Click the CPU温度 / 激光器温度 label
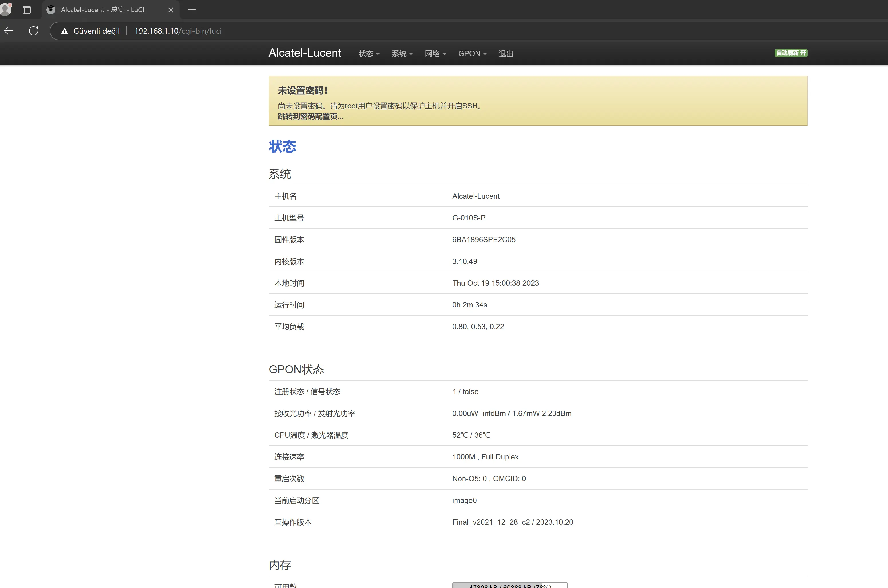 click(x=311, y=435)
